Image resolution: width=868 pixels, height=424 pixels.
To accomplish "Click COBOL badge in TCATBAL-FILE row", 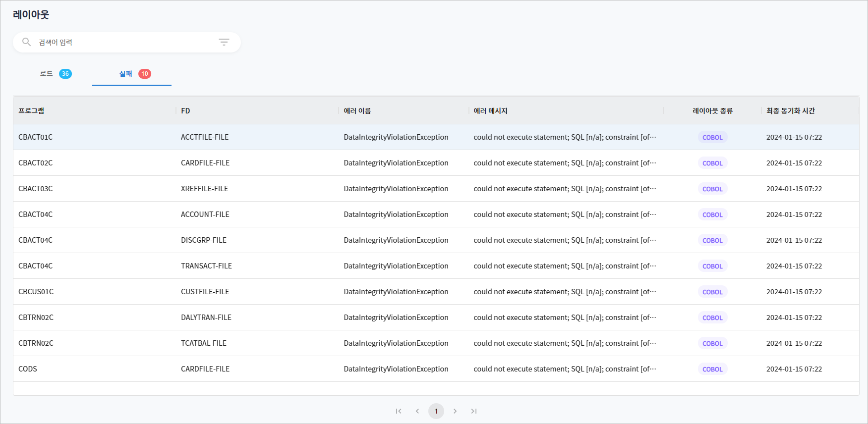I will coord(712,343).
